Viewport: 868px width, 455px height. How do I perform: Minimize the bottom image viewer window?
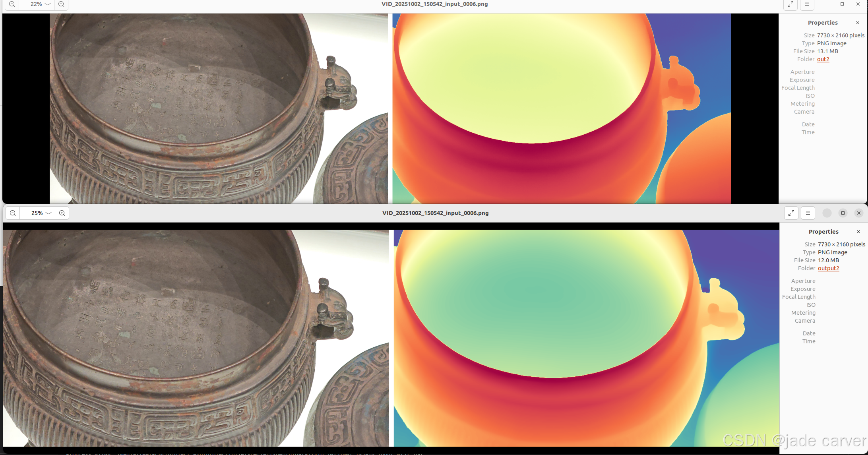tap(827, 213)
